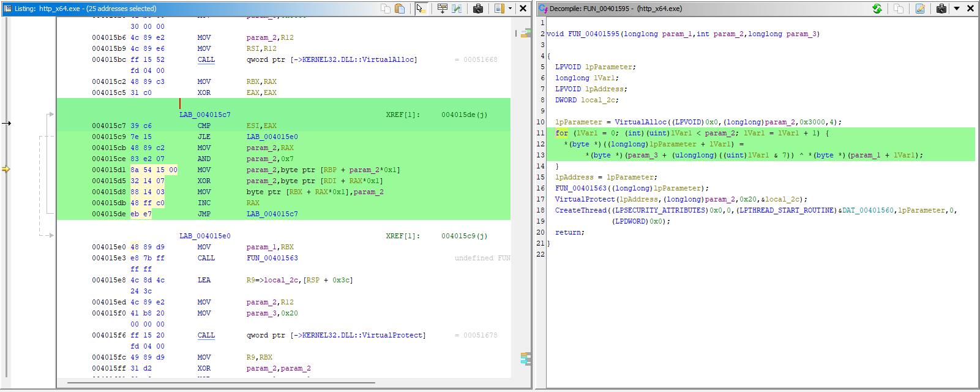
Task: Click the Paste icon in Listing toolbar
Action: click(400, 9)
